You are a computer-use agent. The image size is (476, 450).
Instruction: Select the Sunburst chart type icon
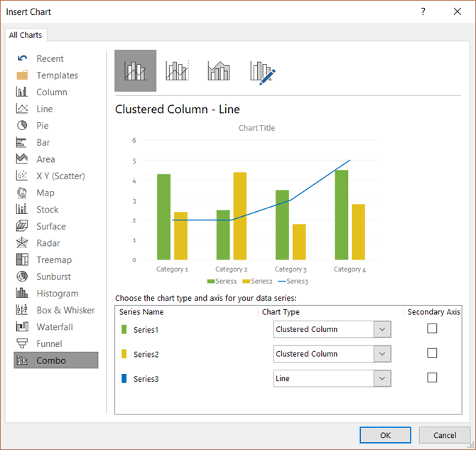point(22,277)
